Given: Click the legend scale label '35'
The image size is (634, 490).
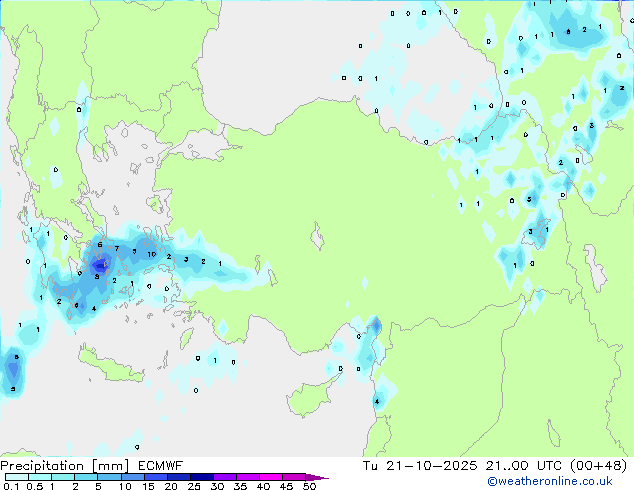Looking at the screenshot, I should (x=240, y=486).
